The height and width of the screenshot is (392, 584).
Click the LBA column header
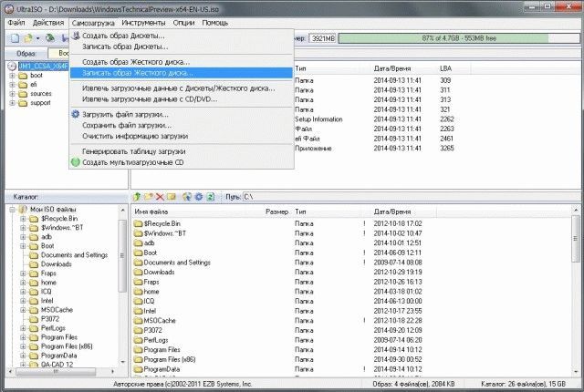click(454, 68)
